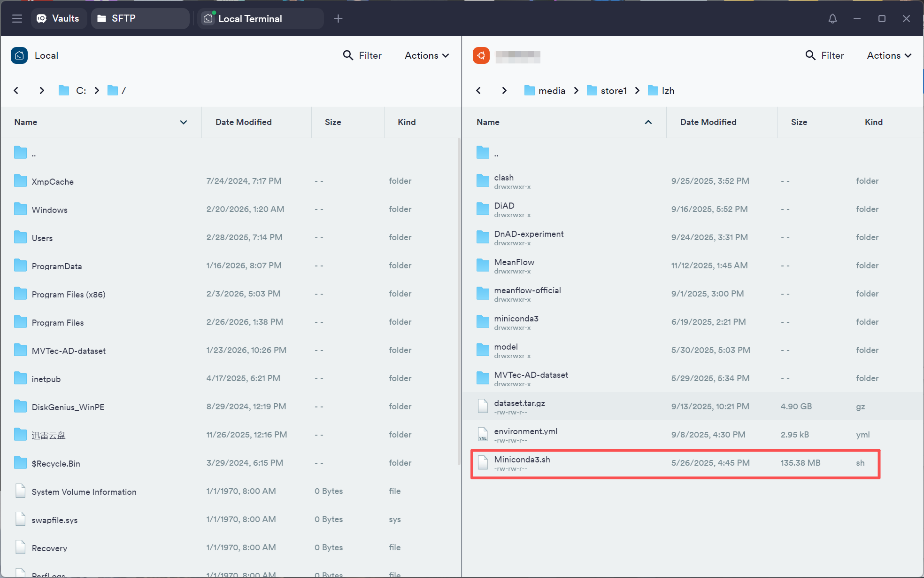Click the plus icon for new tab
Screen dimensions: 924x578
click(338, 18)
